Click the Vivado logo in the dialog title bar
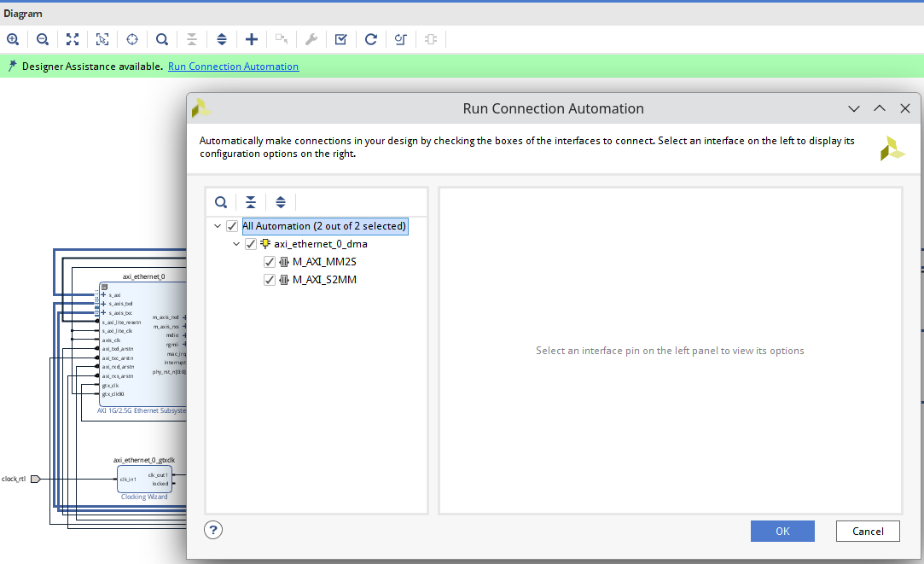 [201, 108]
